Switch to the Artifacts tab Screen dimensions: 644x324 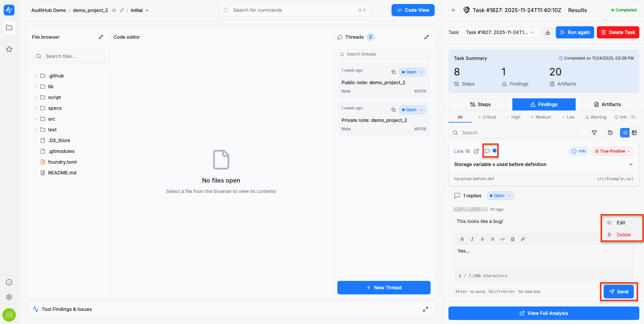point(607,104)
